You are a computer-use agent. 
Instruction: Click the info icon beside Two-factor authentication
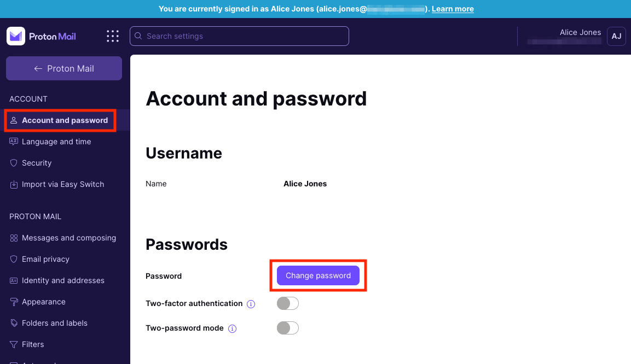[x=251, y=303]
